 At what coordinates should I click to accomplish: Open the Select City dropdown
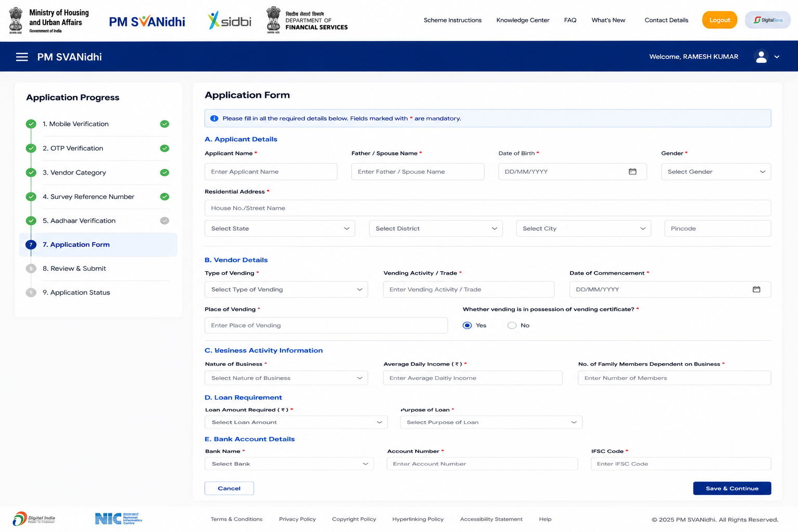(583, 229)
